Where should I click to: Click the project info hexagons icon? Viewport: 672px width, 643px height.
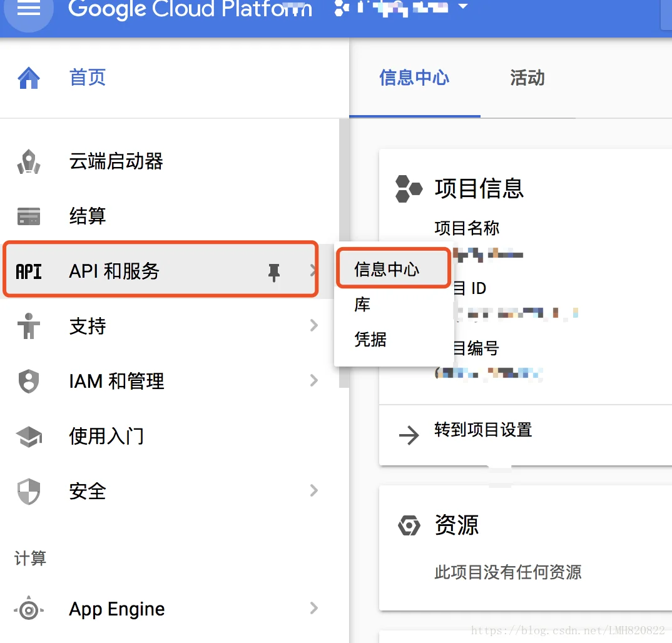coord(409,188)
